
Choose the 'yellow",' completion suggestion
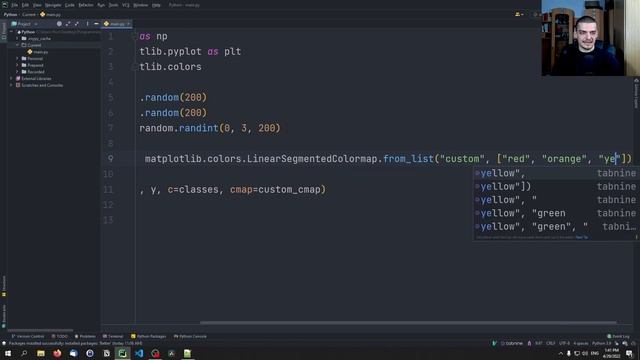click(556, 173)
